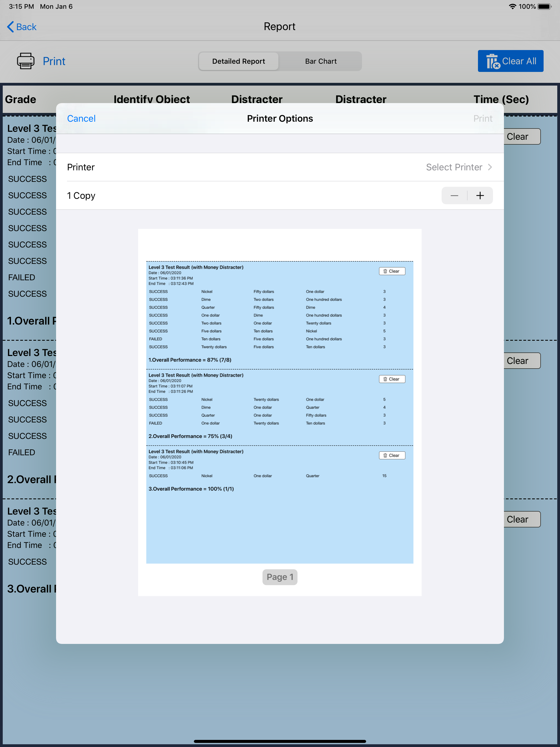The height and width of the screenshot is (747, 560).
Task: Tap the Printer row label
Action: (81, 167)
